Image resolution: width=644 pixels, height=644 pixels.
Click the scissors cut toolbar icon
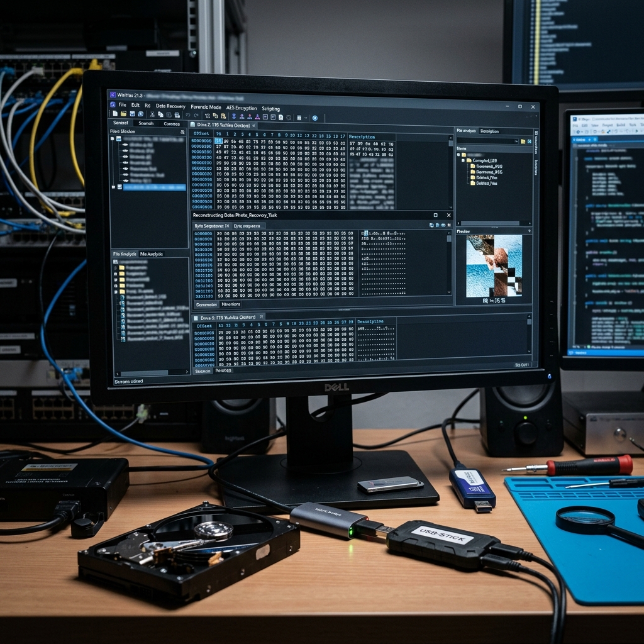pyautogui.click(x=152, y=114)
